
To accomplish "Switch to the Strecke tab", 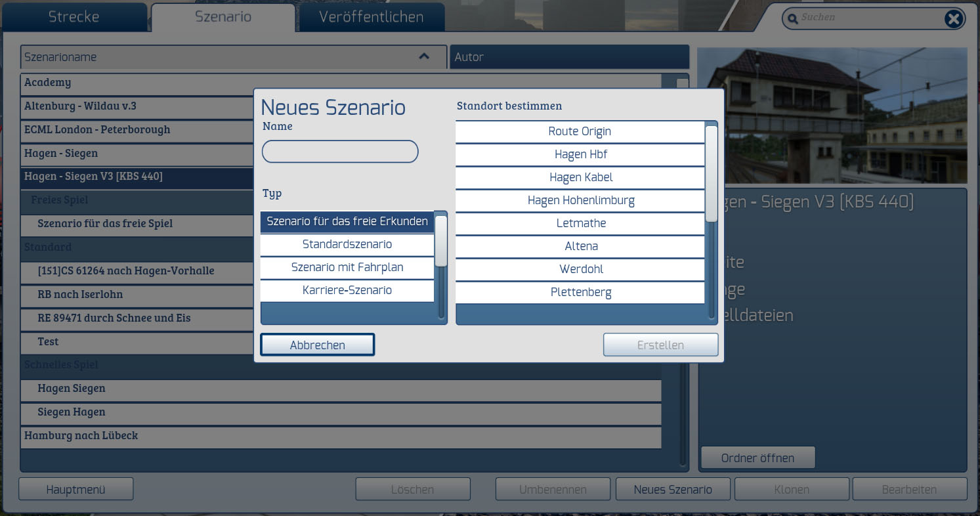I will [x=74, y=17].
